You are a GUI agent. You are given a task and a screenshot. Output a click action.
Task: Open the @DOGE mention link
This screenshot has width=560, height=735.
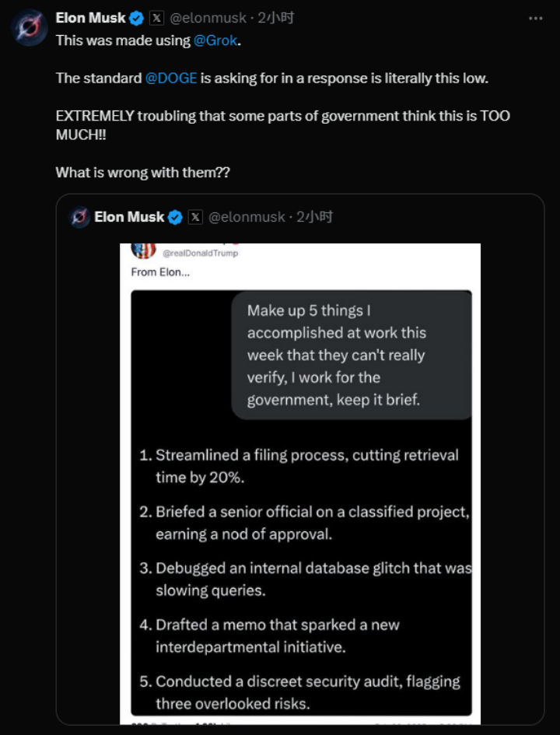pos(171,79)
